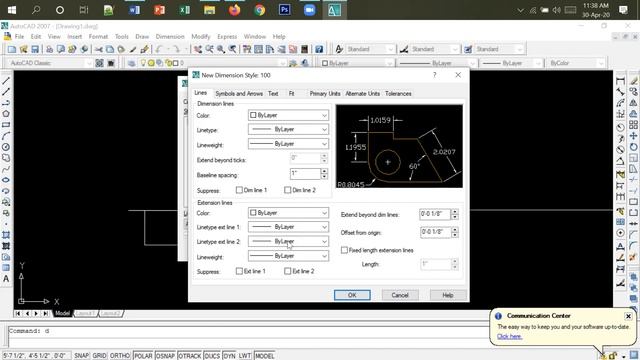Select the Polygon draw tool
640x360 pixels.
coord(6,114)
